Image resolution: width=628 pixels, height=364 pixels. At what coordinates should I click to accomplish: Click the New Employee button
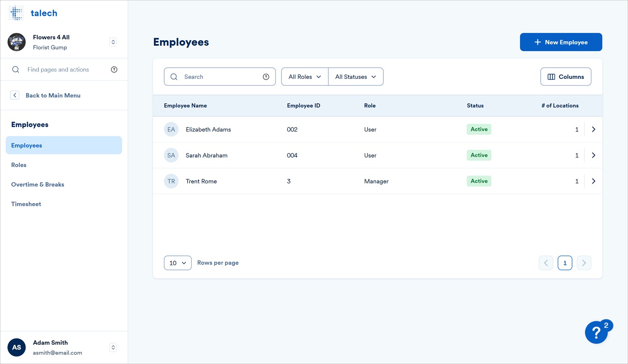click(561, 42)
